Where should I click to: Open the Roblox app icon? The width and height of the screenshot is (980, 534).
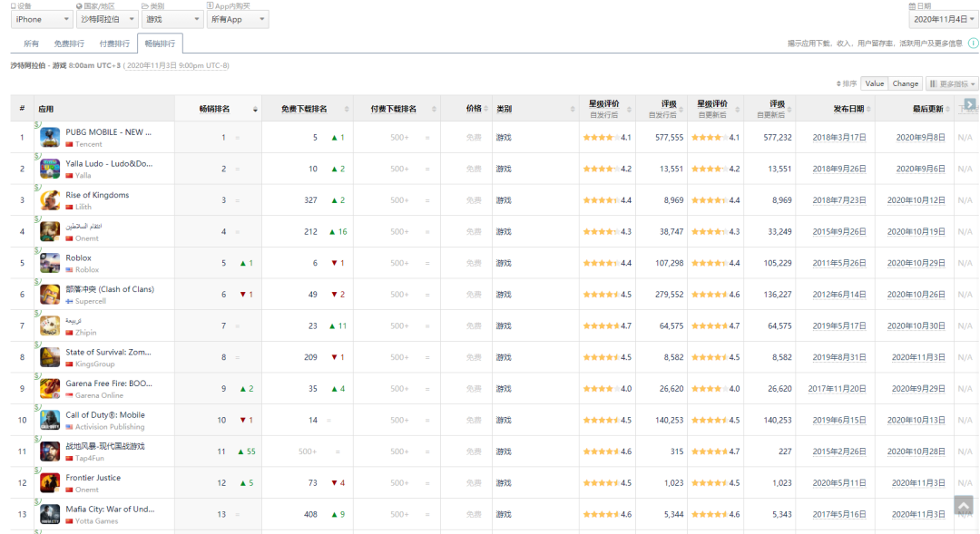[50, 263]
